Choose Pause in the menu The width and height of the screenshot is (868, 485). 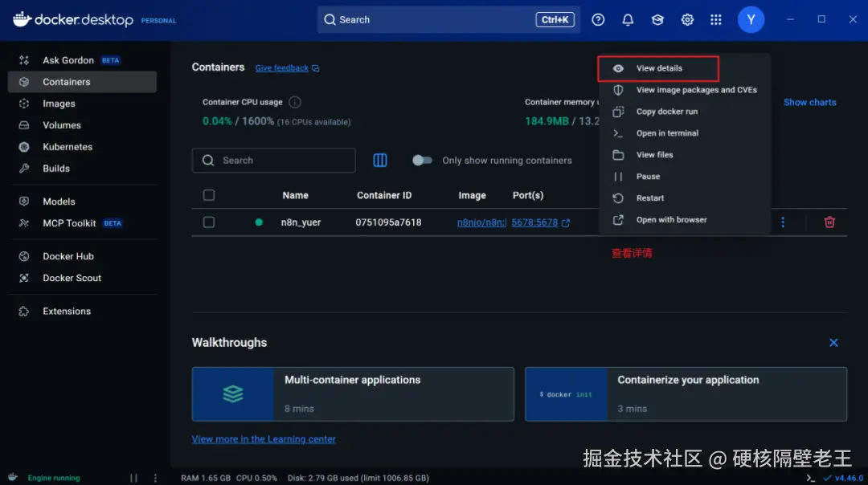[x=684, y=177]
